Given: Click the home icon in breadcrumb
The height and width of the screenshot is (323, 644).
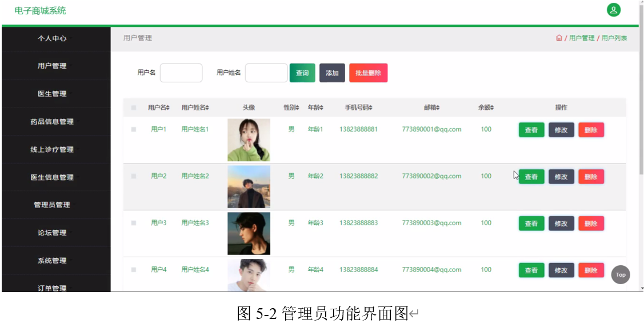Looking at the screenshot, I should point(559,38).
